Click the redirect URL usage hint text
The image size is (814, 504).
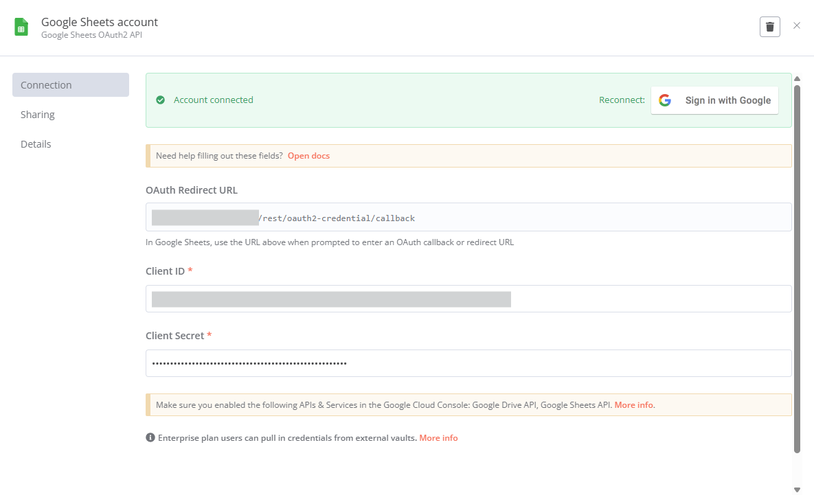(x=330, y=242)
